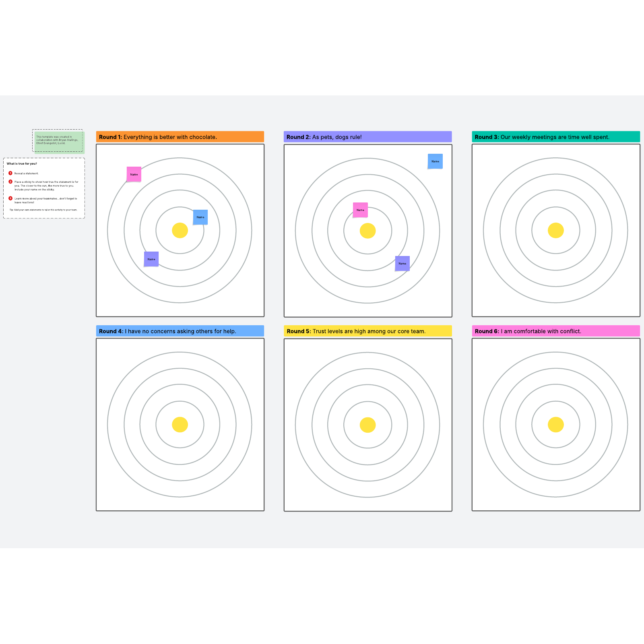This screenshot has width=644, height=644.
Task: Click the yellow sun in Round 1 target
Action: [x=180, y=230]
